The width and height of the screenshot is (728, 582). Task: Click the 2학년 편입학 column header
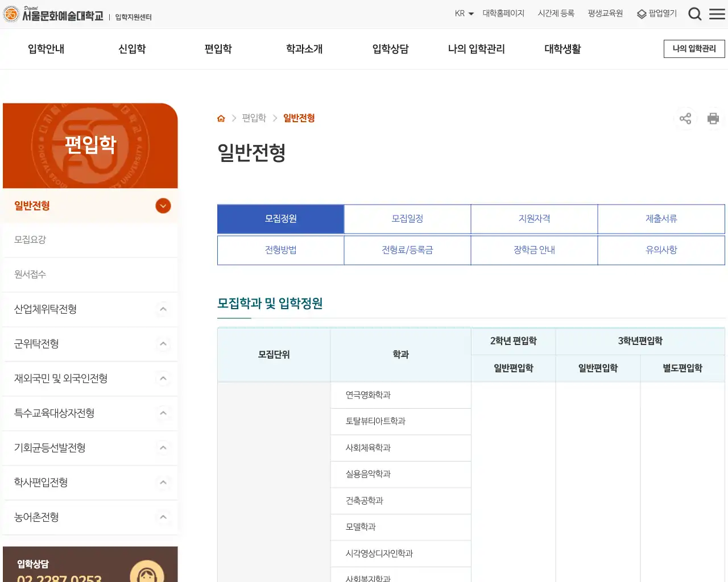coord(514,341)
